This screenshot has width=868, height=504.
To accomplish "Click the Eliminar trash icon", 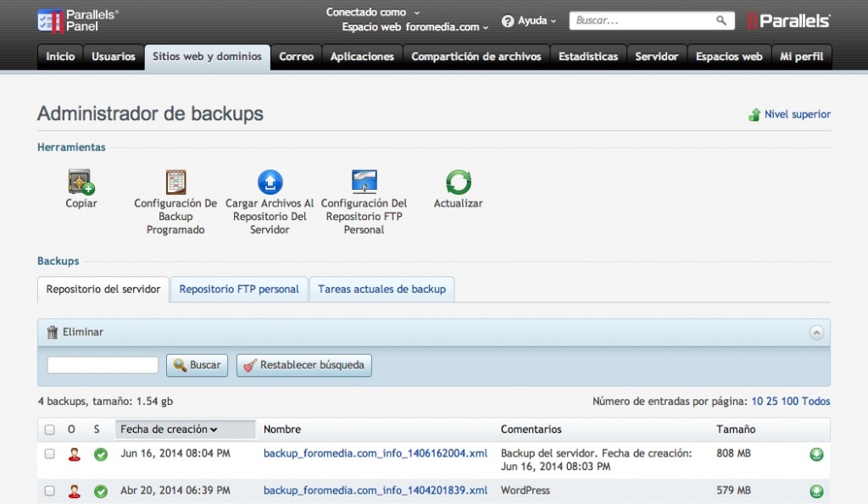I will click(53, 332).
